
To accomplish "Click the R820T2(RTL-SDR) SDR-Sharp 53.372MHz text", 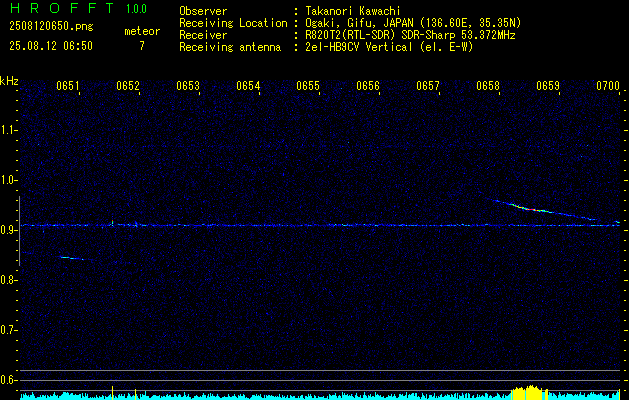I will 410,35.
